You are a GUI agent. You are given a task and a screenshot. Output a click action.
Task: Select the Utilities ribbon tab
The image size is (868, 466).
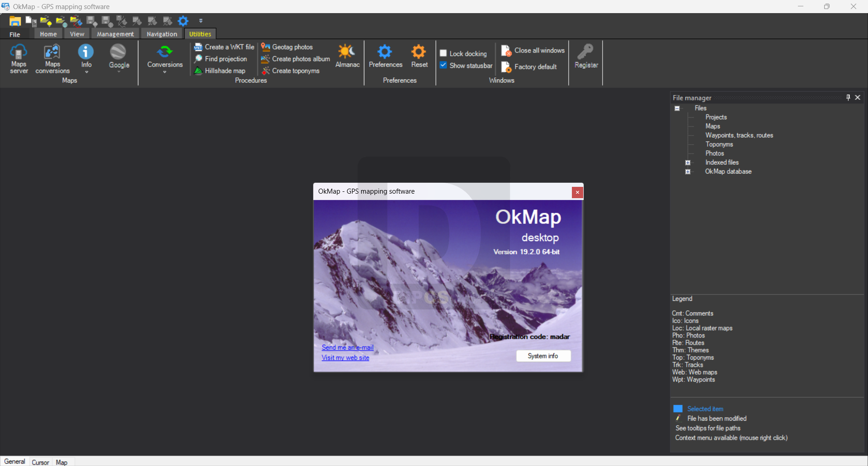tap(200, 34)
